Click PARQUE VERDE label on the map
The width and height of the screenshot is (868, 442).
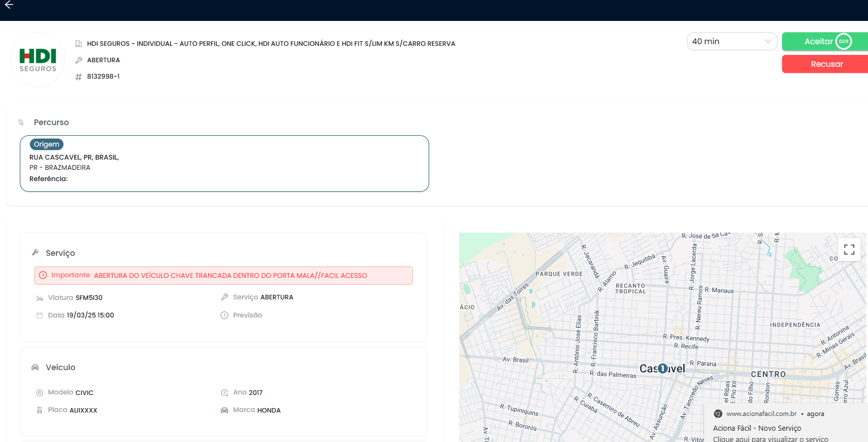559,274
